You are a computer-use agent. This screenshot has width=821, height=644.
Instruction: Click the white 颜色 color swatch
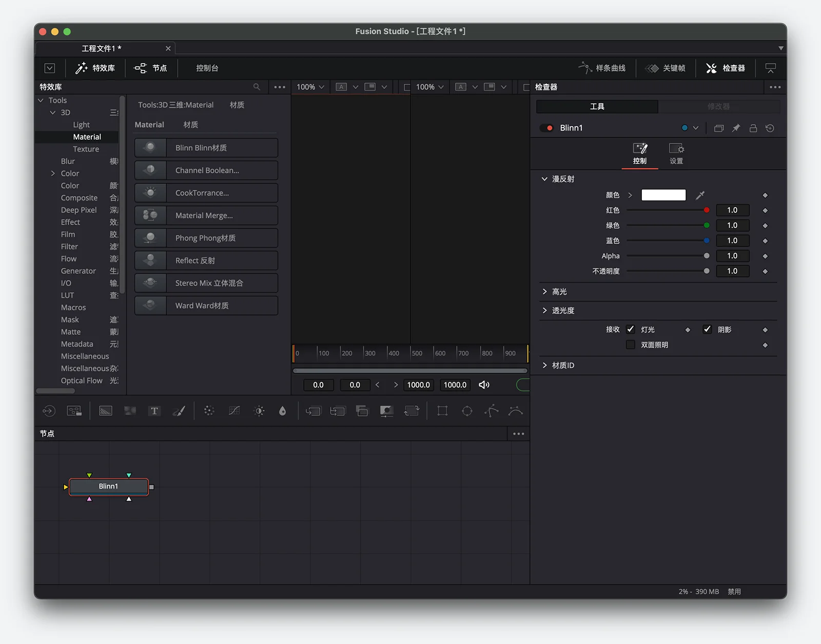coord(663,195)
